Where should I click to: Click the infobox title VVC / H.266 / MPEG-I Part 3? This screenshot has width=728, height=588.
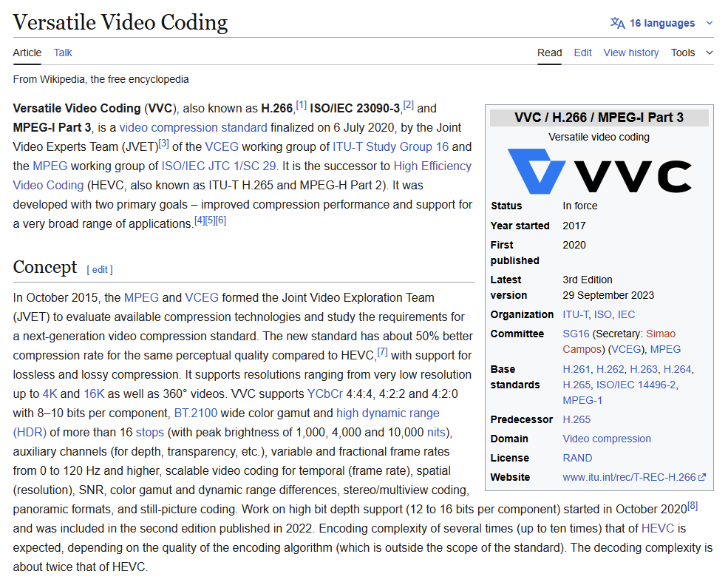599,118
